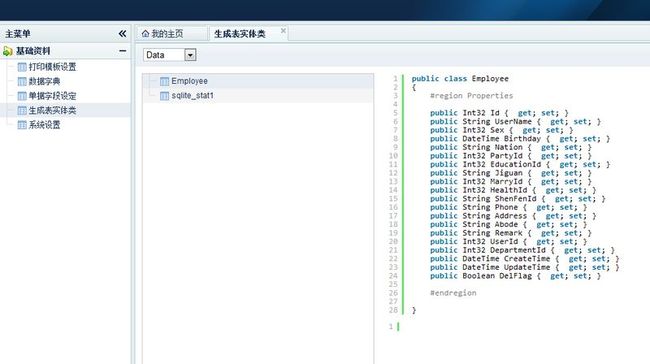
Task: Open the Data dropdown arrow
Action: click(x=190, y=55)
